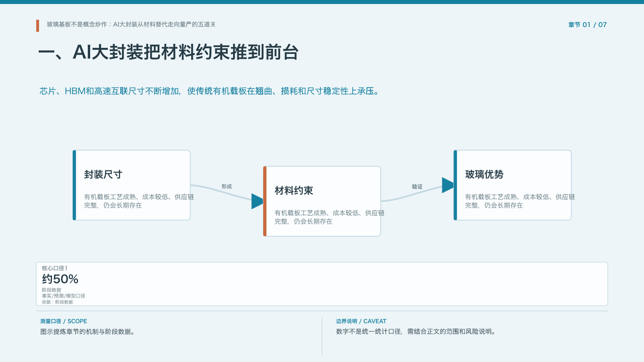Screen dimensions: 644x362
Task: Click the '封装尺寸' card heading
Action: coord(103,175)
